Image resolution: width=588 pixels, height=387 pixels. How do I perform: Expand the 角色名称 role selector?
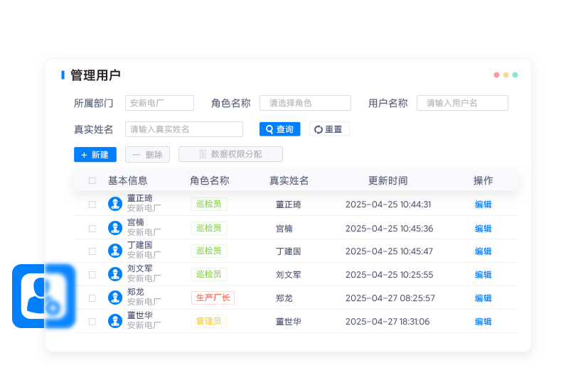pyautogui.click(x=305, y=103)
